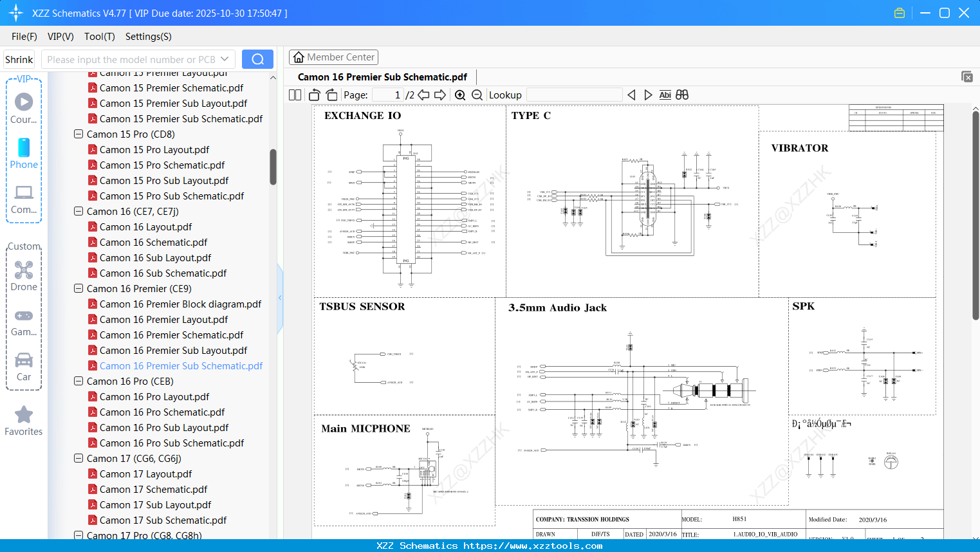Viewport: 980px width, 552px height.
Task: Select the zoom in magnifier tool
Action: pos(460,95)
